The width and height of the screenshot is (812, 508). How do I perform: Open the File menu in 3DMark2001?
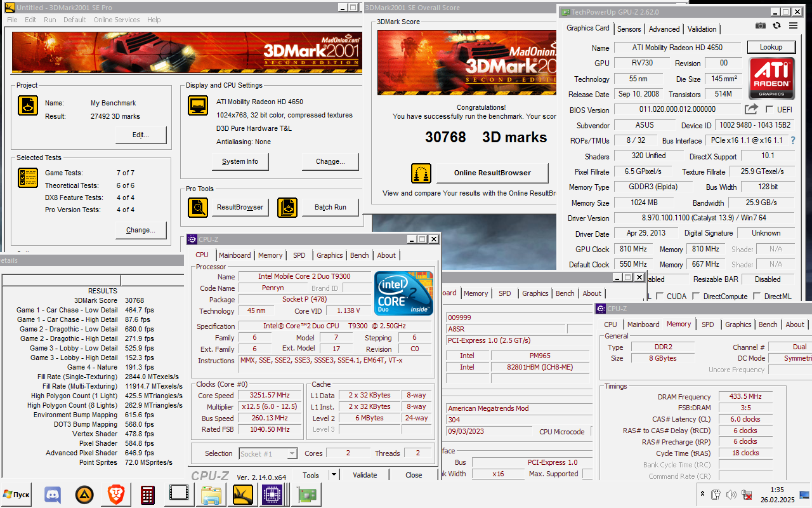12,20
